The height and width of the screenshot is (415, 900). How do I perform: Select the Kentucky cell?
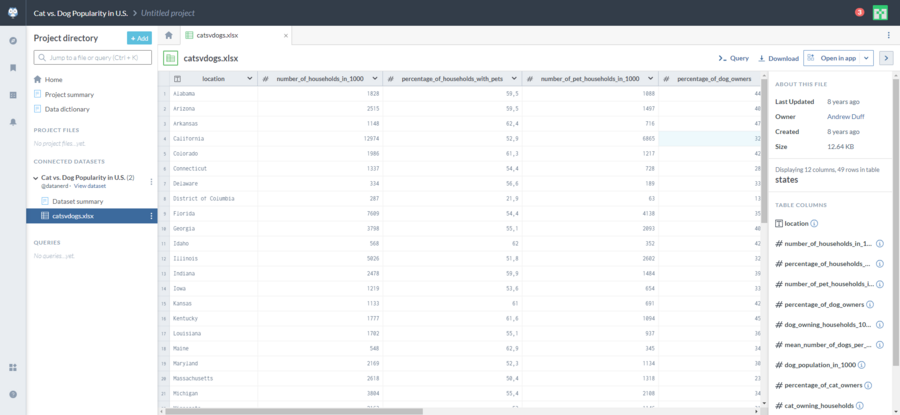coord(214,318)
